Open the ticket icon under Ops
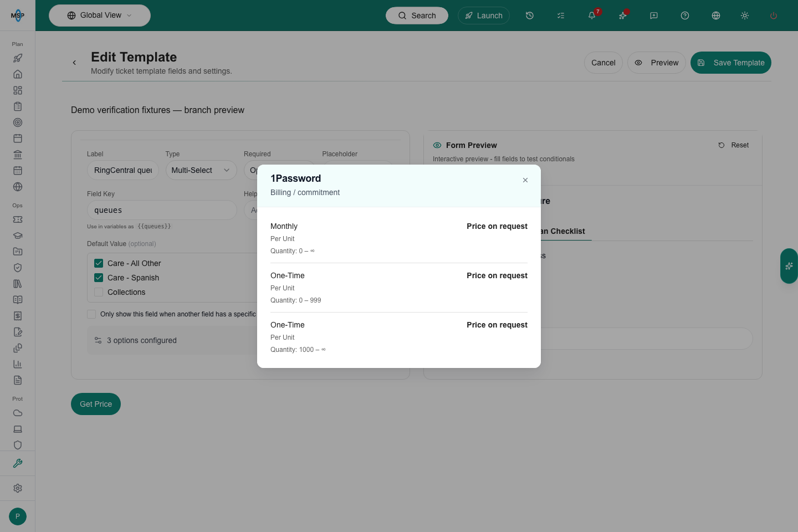Image resolution: width=798 pixels, height=532 pixels. click(x=18, y=219)
